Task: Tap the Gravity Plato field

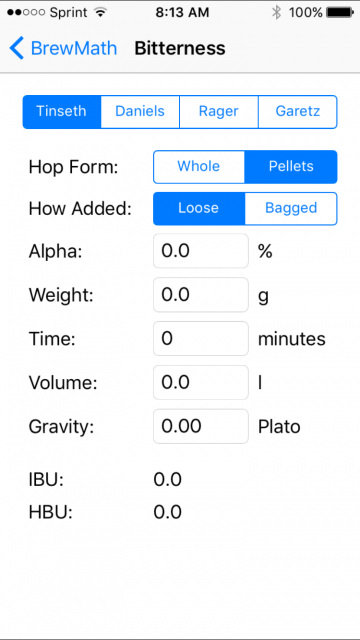Action: [201, 426]
